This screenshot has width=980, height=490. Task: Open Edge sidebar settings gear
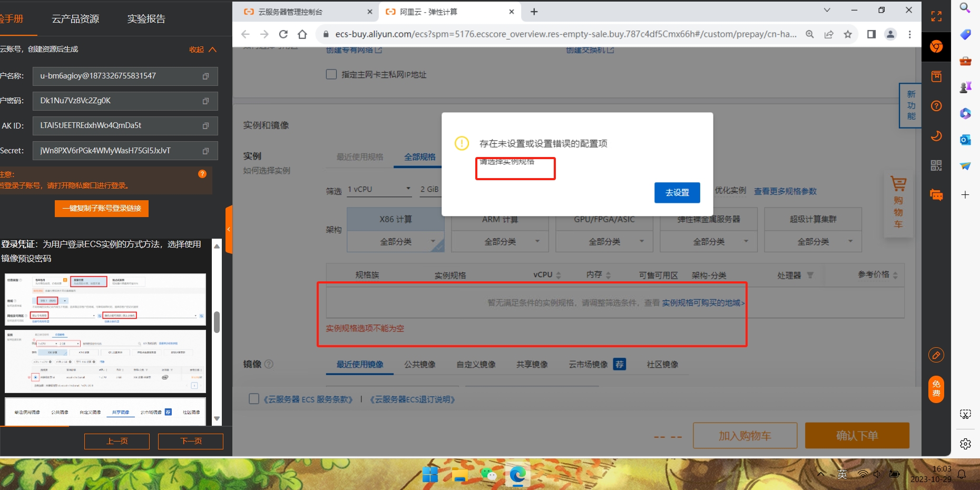[965, 444]
